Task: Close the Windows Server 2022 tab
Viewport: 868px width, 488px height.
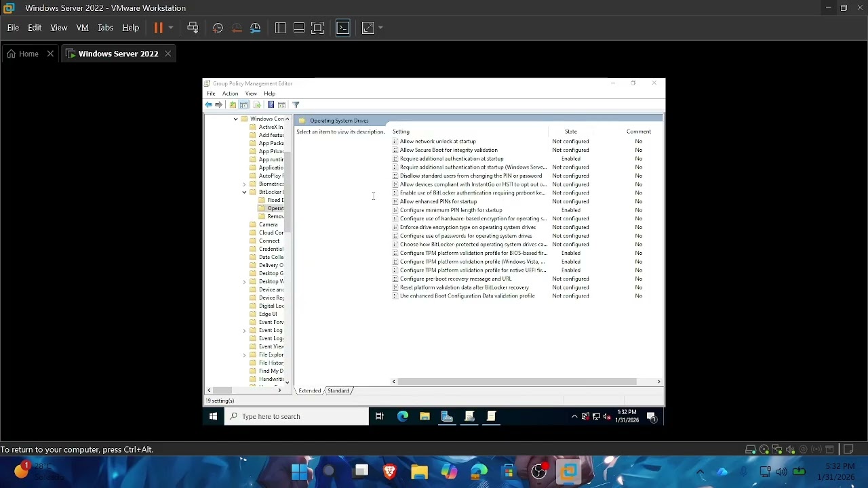Action: coord(167,54)
